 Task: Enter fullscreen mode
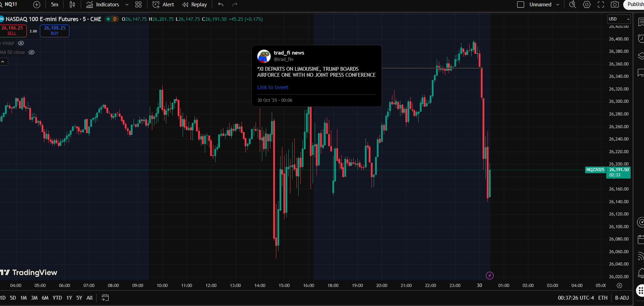point(601,5)
